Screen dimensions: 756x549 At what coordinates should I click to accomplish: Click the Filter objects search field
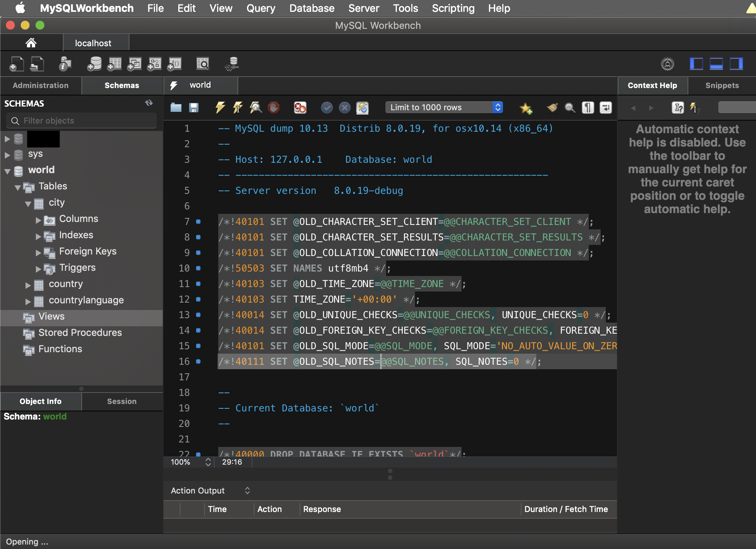click(x=81, y=121)
